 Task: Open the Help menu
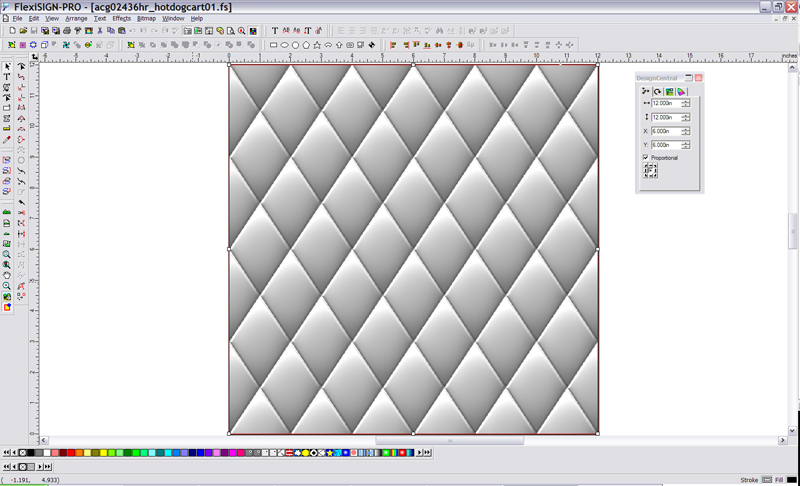(x=196, y=18)
